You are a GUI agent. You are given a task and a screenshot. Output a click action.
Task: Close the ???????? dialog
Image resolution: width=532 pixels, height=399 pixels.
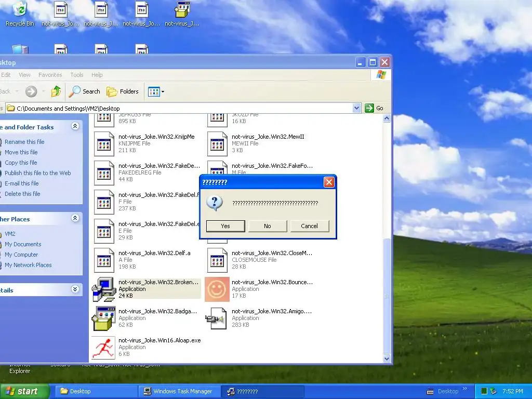tap(329, 182)
